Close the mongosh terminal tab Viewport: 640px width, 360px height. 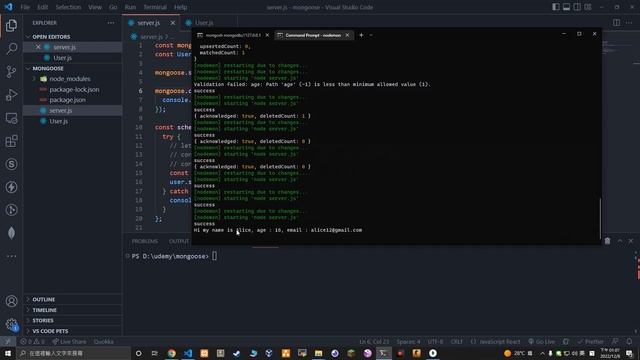point(267,35)
